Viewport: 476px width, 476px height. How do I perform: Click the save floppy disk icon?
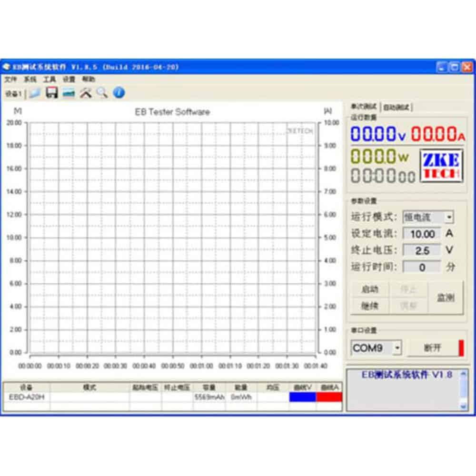click(x=51, y=93)
